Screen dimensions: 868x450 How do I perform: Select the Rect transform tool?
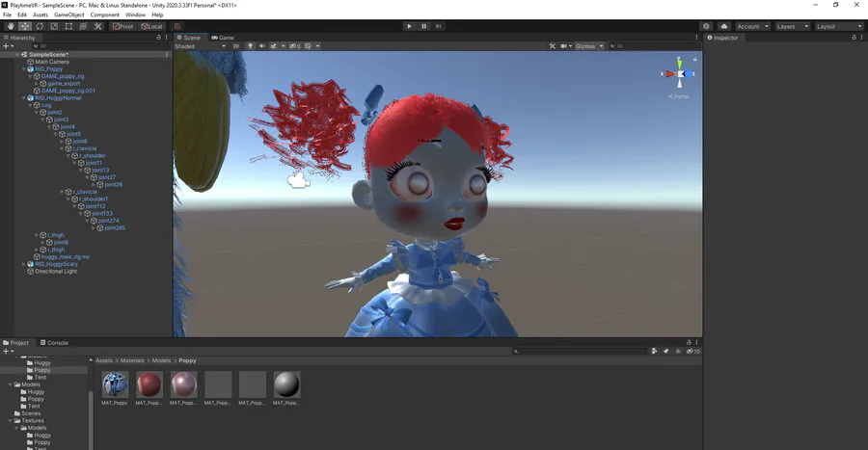(68, 26)
